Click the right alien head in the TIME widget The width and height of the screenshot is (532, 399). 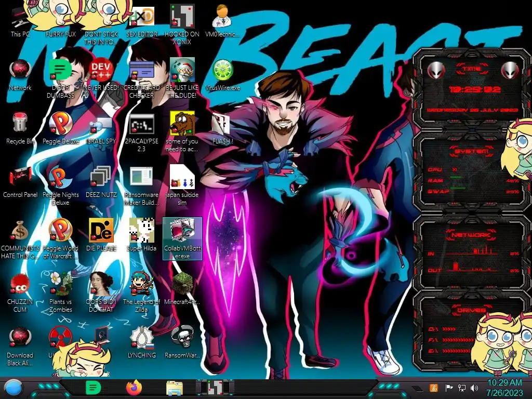[510, 71]
